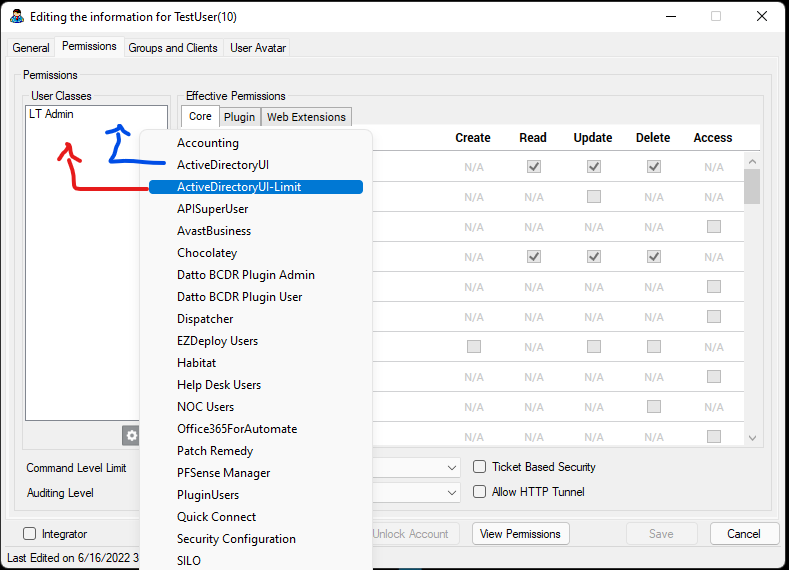Toggle Allow HTTP Tunnel checkbox
This screenshot has height=570, width=789.
[480, 492]
